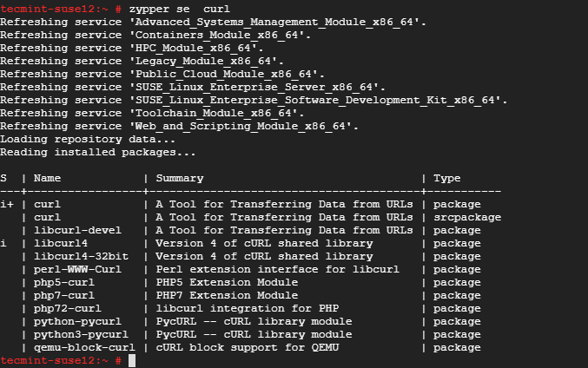Image resolution: width=588 pixels, height=368 pixels.
Task: Click the 'Name' column header
Action: click(48, 178)
